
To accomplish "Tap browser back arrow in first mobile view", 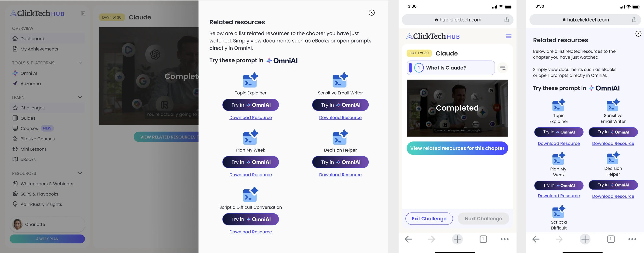I will tap(408, 239).
